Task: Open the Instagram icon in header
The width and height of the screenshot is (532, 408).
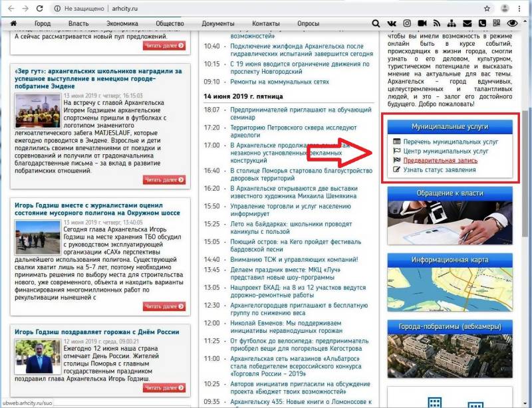Action: (407, 24)
